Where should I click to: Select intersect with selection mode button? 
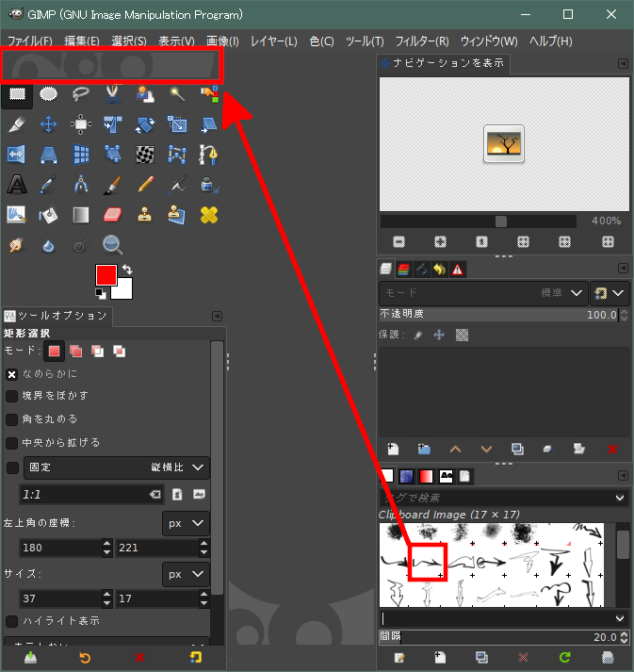pyautogui.click(x=119, y=352)
